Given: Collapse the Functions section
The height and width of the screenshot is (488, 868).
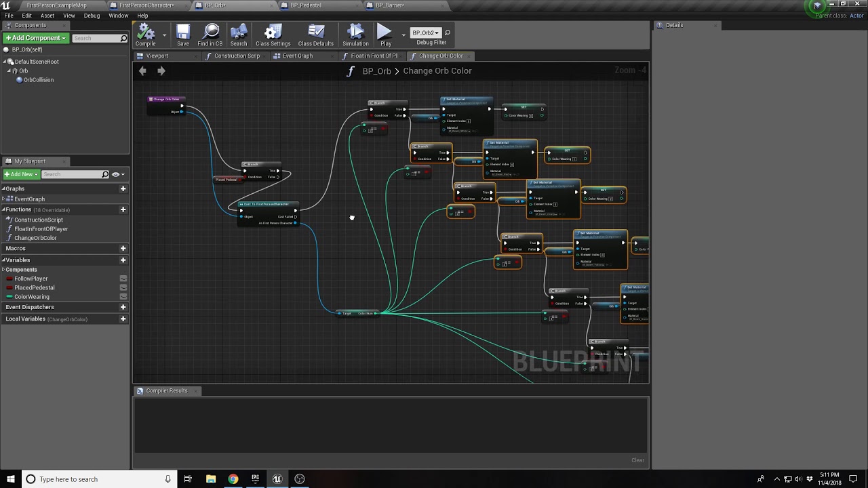Looking at the screenshot, I should coord(3,209).
